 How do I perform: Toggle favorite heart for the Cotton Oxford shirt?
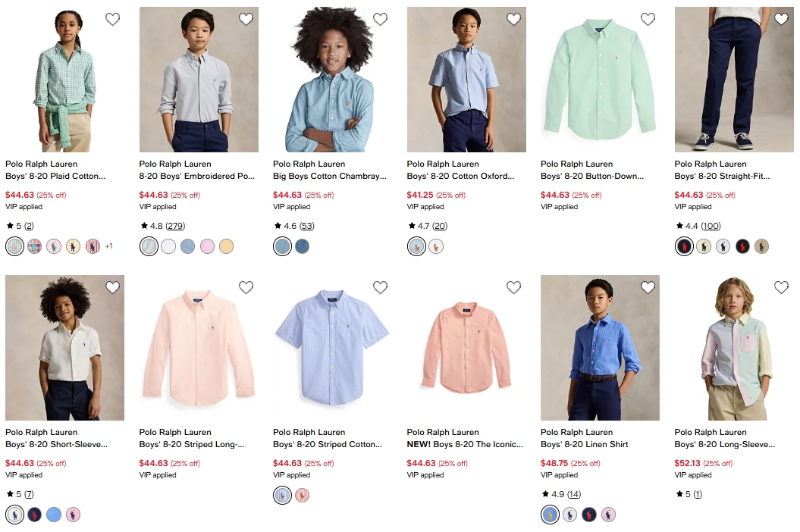click(x=513, y=20)
